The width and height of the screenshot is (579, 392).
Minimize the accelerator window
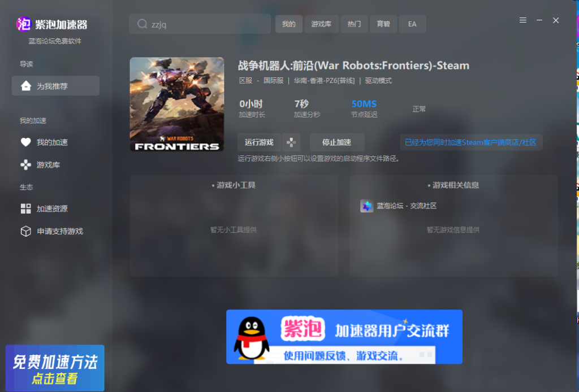click(539, 20)
